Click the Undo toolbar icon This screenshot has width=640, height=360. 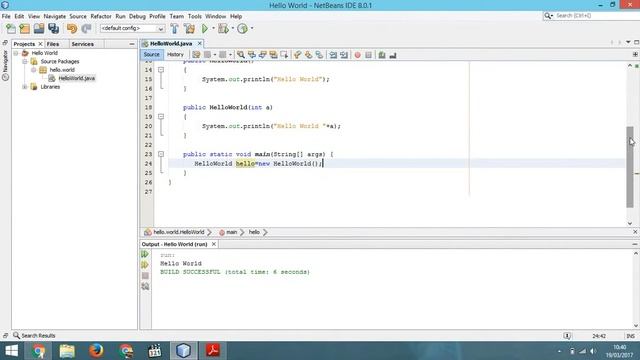(72, 29)
